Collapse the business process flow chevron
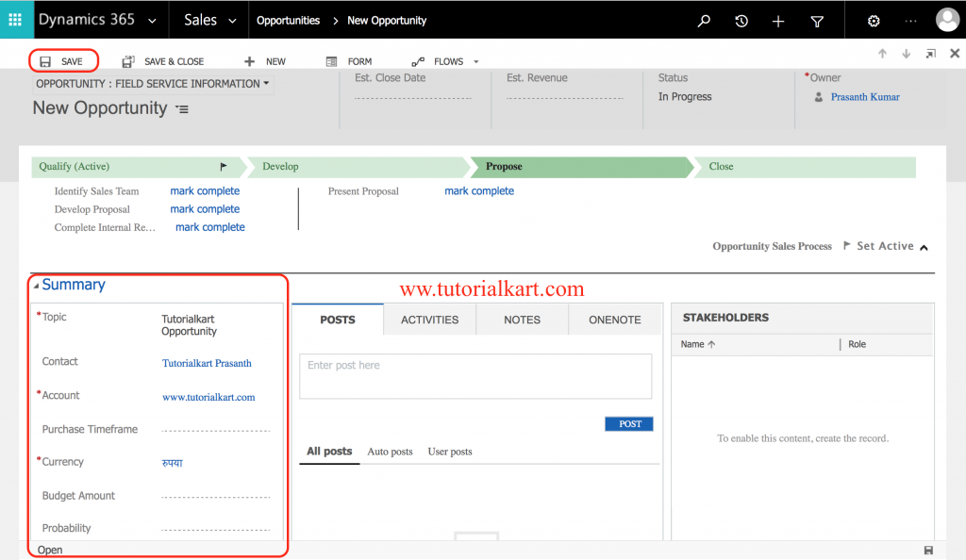This screenshot has height=560, width=966. pos(924,247)
